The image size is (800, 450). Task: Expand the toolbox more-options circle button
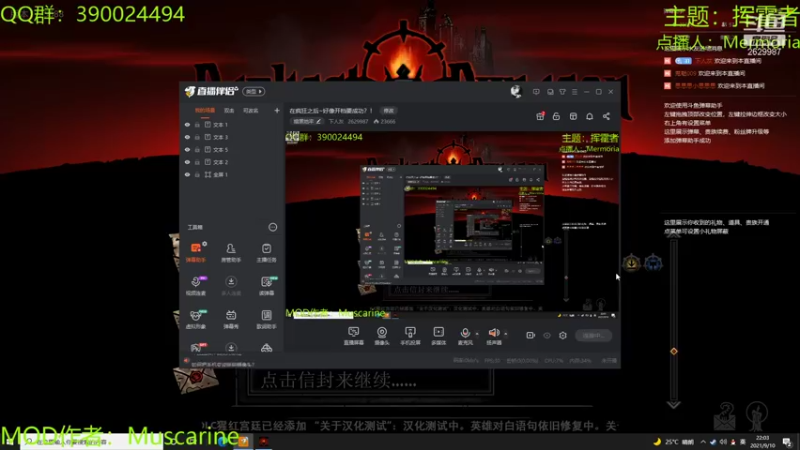[x=273, y=227]
